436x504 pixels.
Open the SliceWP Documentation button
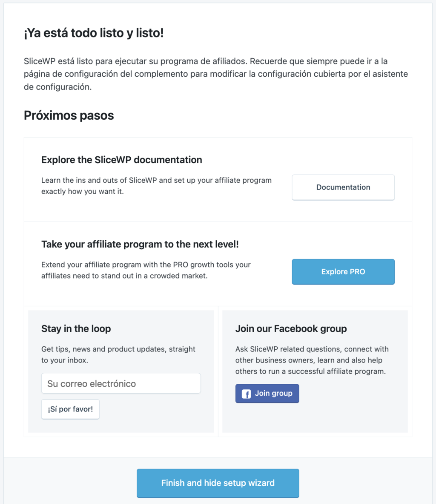(x=343, y=187)
